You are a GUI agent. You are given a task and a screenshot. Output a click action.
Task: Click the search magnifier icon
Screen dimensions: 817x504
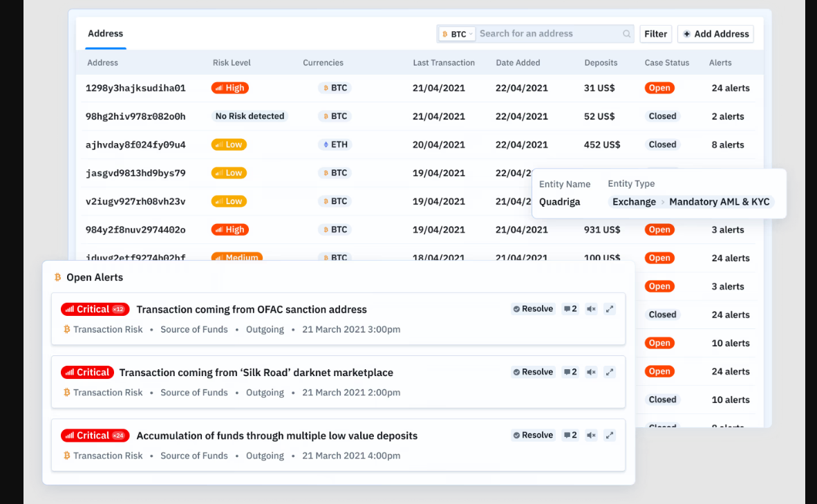click(x=626, y=34)
